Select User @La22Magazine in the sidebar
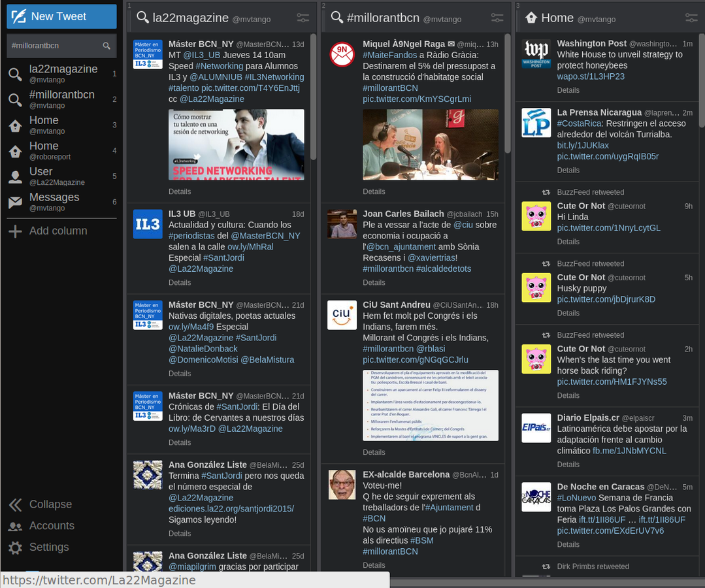705x588 pixels. pos(61,176)
